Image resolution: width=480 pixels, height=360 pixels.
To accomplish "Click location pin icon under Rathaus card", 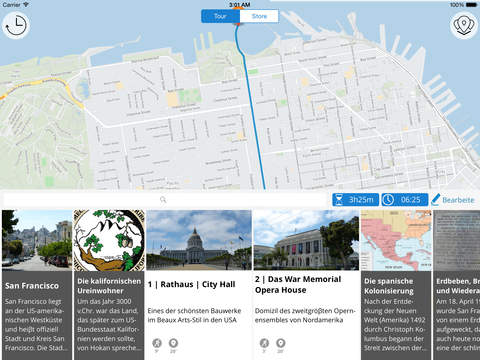I will 173,343.
